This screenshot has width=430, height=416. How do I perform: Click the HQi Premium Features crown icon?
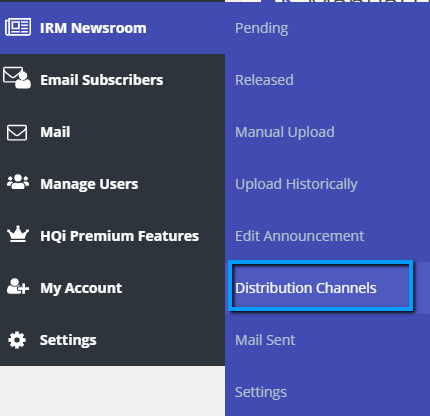[x=18, y=234]
